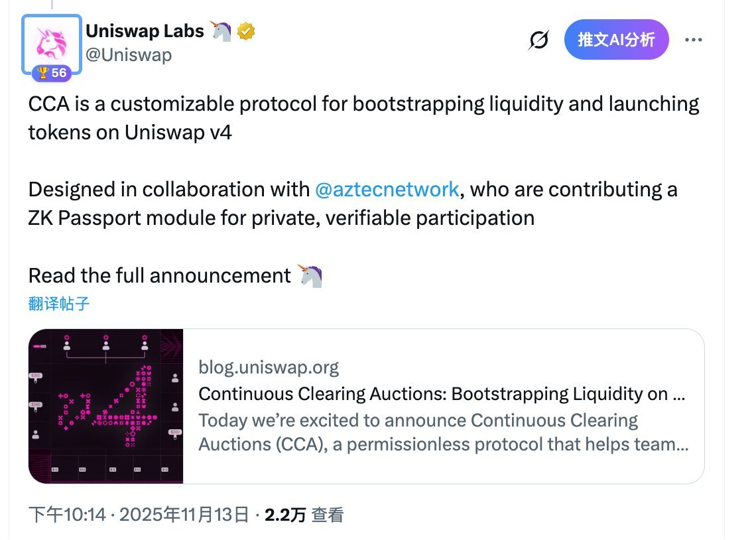The height and width of the screenshot is (540, 756).
Task: Click the 下午10:14 · 2025年11月13日 timestamp
Action: (x=139, y=515)
